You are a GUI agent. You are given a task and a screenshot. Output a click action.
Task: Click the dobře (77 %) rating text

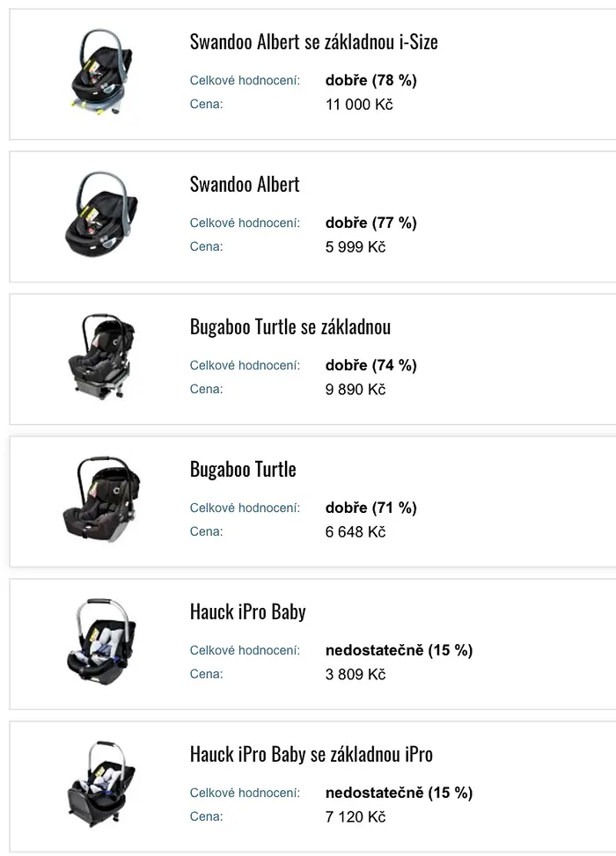[x=370, y=223]
